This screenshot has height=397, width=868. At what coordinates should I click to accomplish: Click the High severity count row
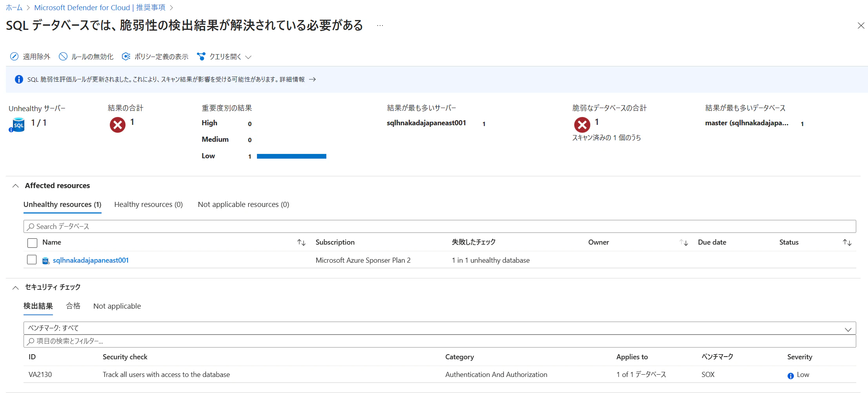227,123
